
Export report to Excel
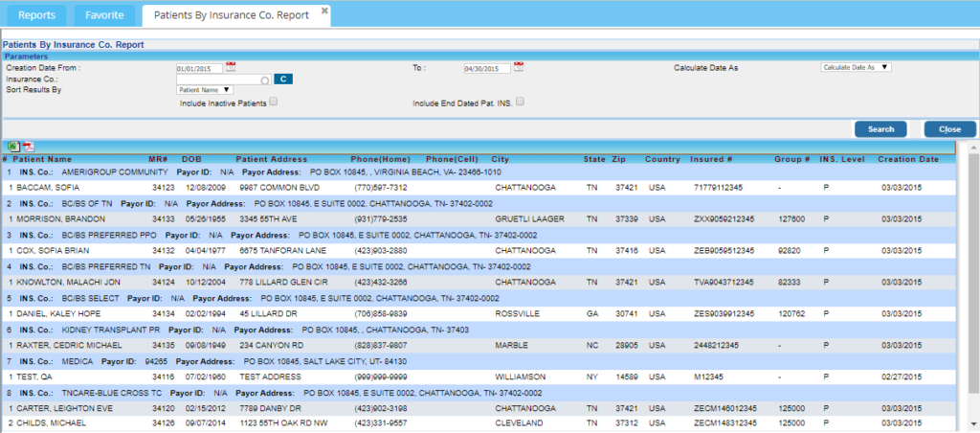tap(13, 146)
